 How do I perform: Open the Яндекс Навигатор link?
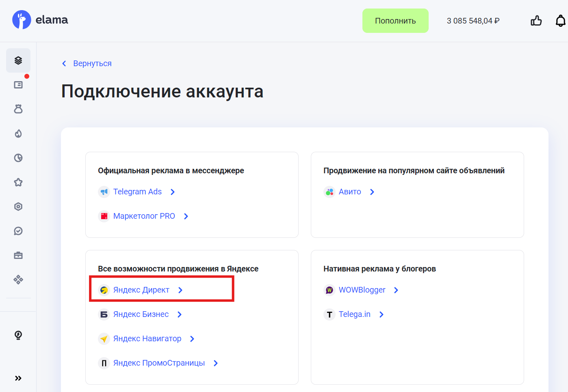[x=147, y=338]
